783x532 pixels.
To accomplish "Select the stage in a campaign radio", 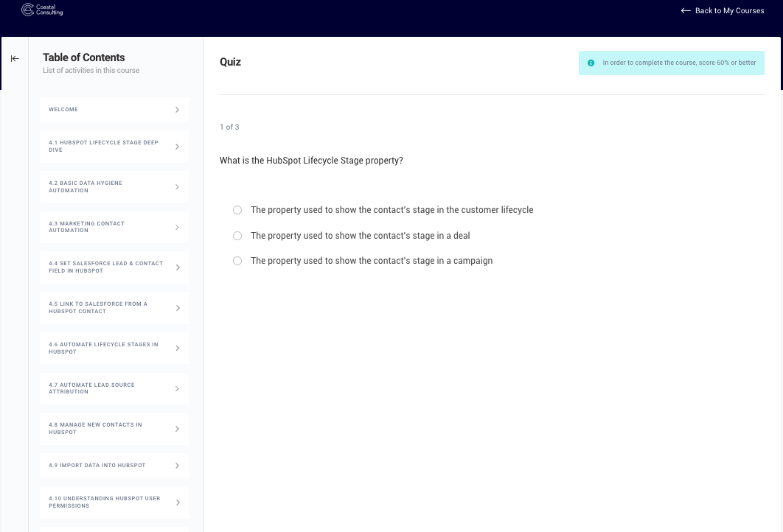I will (x=237, y=261).
